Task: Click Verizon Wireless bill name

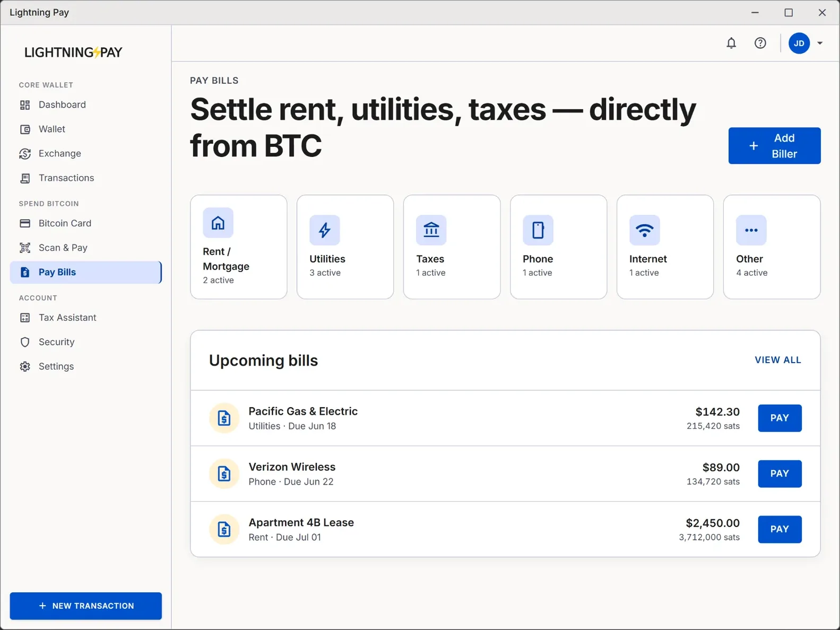Action: pyautogui.click(x=292, y=467)
